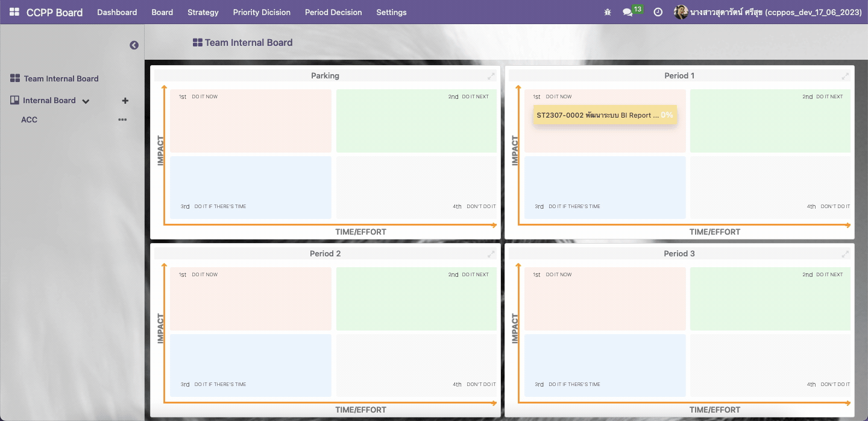This screenshot has height=421, width=868.
Task: Expand the Parking quadrant panel
Action: point(491,76)
